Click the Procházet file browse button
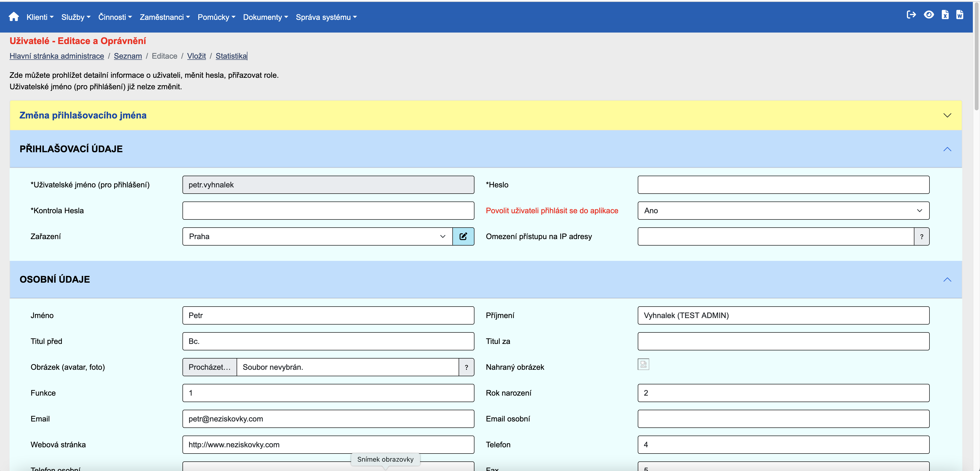 tap(209, 367)
